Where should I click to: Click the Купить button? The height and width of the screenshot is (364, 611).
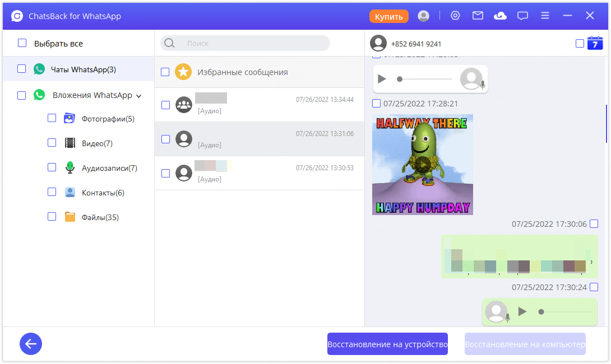point(388,16)
